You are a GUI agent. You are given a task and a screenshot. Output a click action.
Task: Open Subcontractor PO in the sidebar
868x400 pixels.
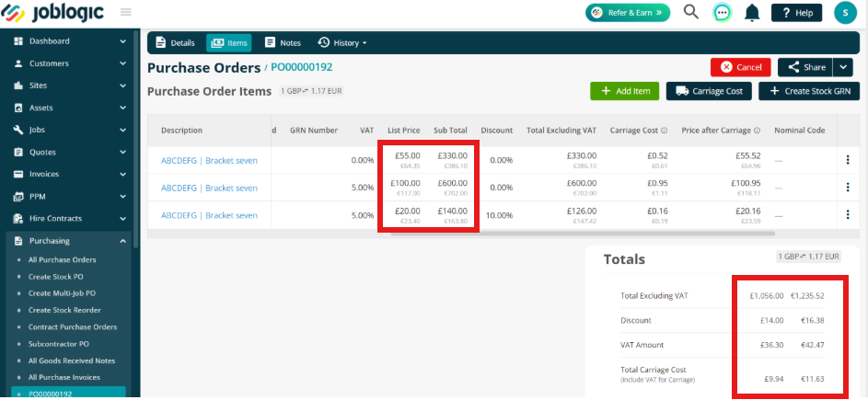pyautogui.click(x=59, y=344)
